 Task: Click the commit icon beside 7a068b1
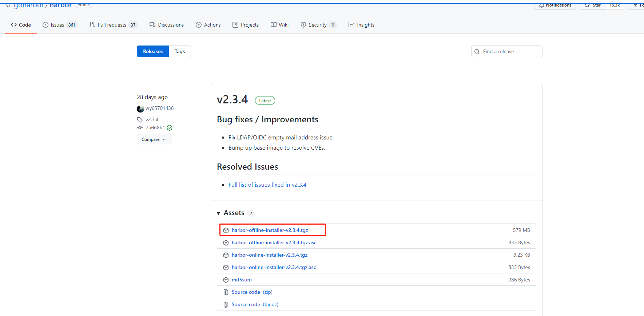(x=140, y=128)
